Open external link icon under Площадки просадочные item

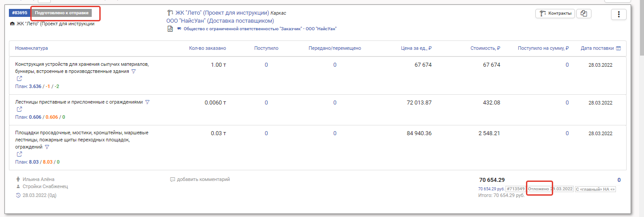pos(19,154)
